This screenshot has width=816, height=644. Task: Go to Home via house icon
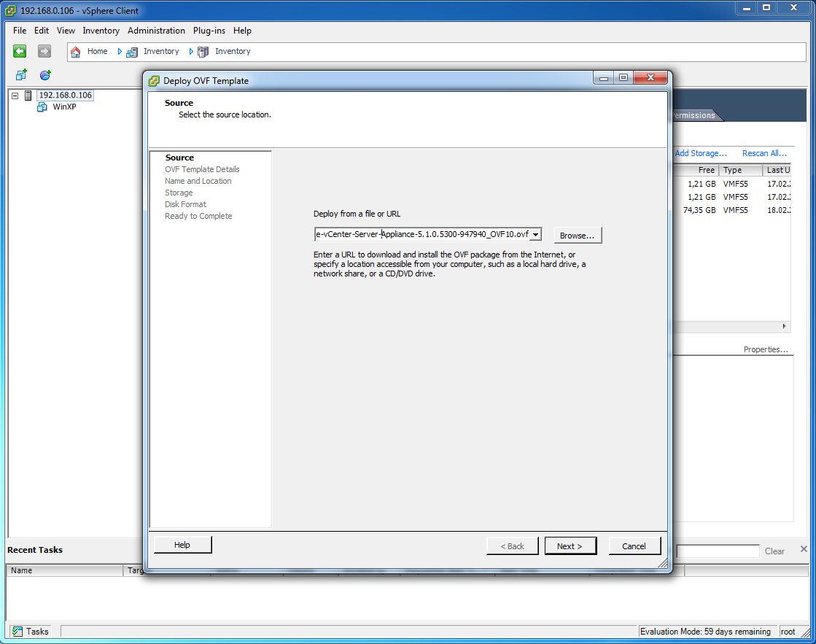point(75,52)
